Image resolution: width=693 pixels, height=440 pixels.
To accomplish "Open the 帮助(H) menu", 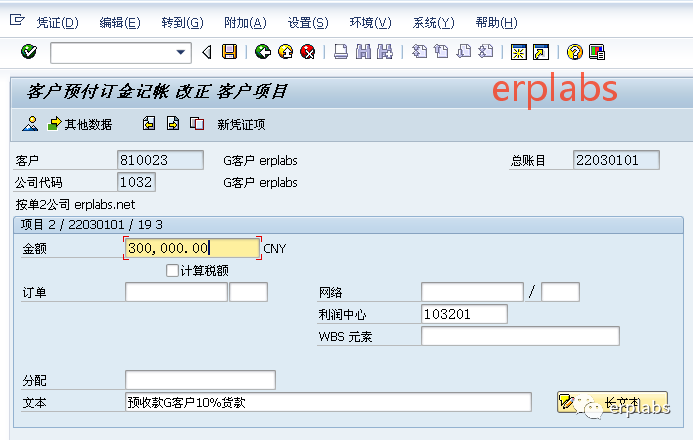I will click(496, 23).
